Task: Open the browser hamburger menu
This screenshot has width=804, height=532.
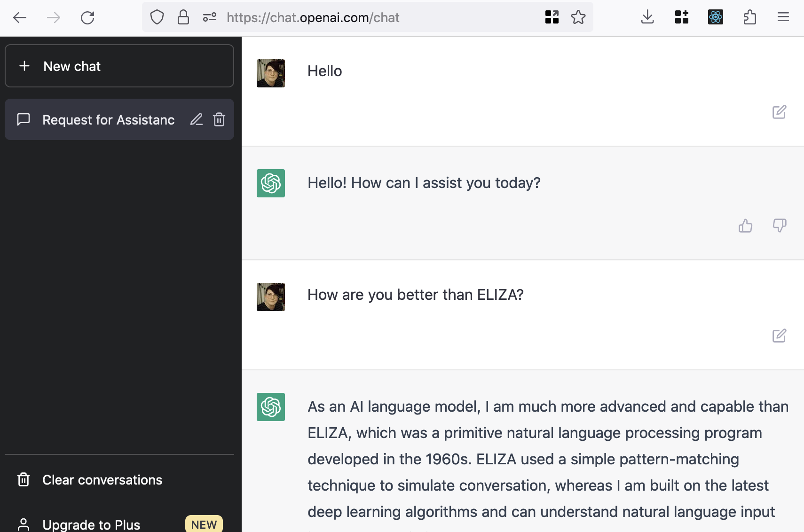Action: point(783,17)
